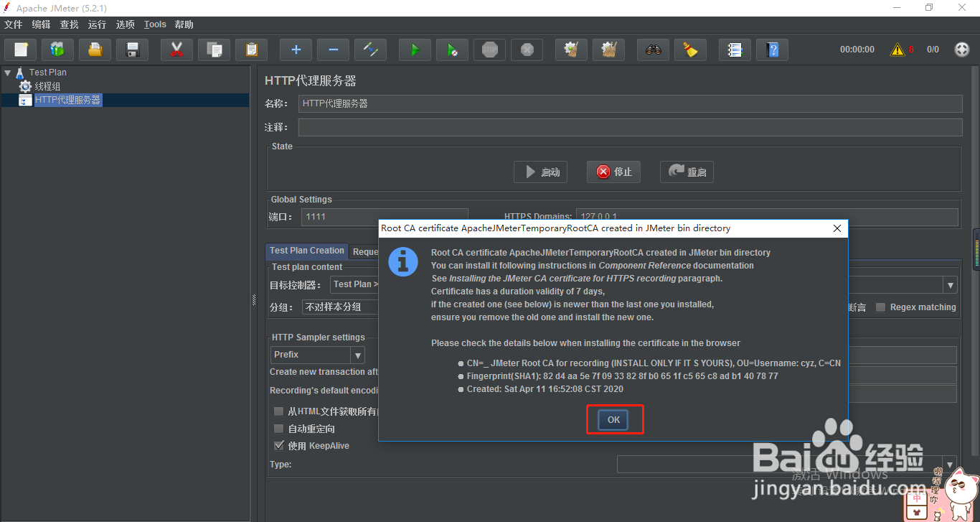Click the yellow warning log icon

point(897,50)
